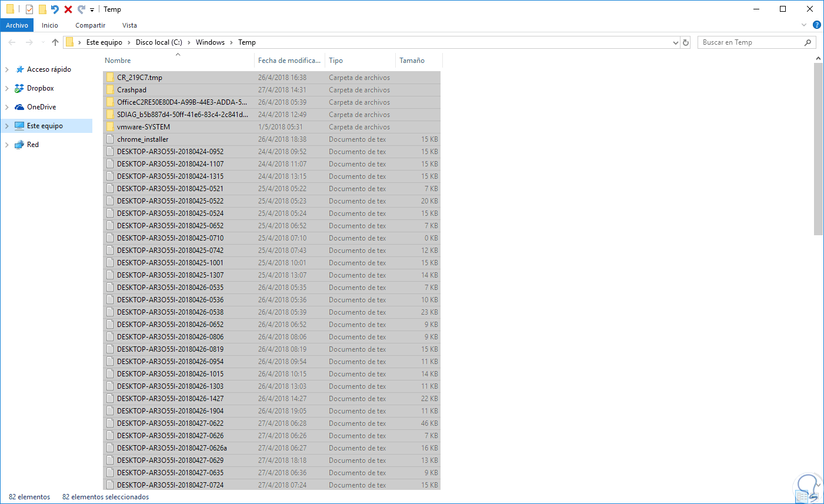Click the 1/5/2018 05:31 date cell

pos(281,127)
